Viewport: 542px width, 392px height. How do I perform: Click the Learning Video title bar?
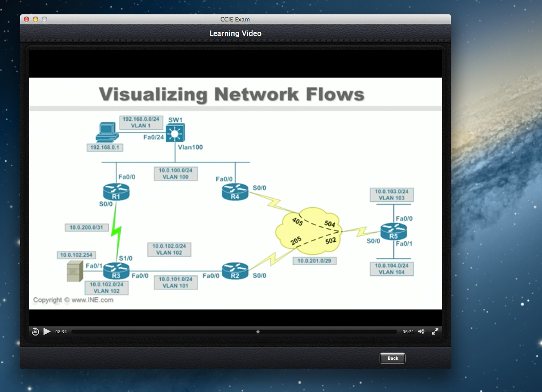click(x=235, y=33)
